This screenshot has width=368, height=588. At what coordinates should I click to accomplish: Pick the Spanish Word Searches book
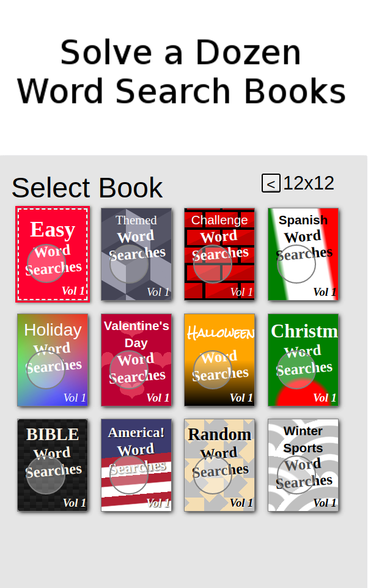303,254
